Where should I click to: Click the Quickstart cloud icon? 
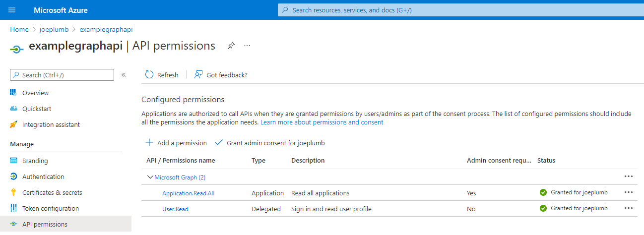[x=14, y=109]
